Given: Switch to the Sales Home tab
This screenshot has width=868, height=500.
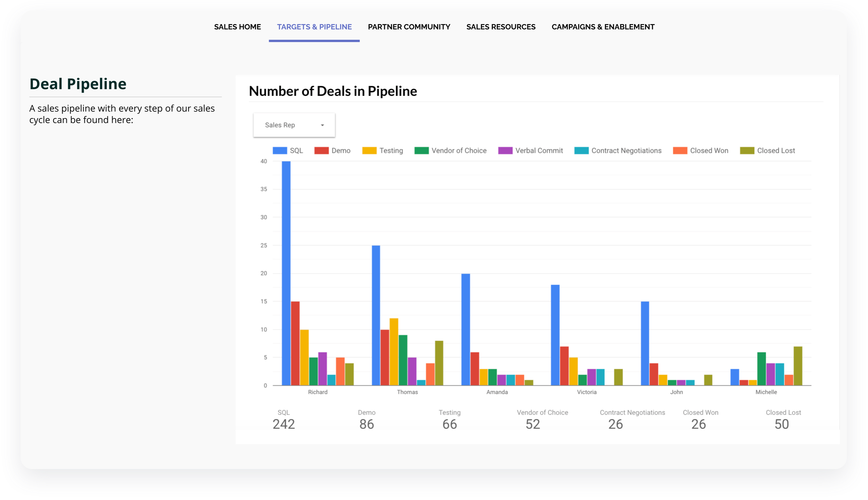Looking at the screenshot, I should pyautogui.click(x=237, y=27).
